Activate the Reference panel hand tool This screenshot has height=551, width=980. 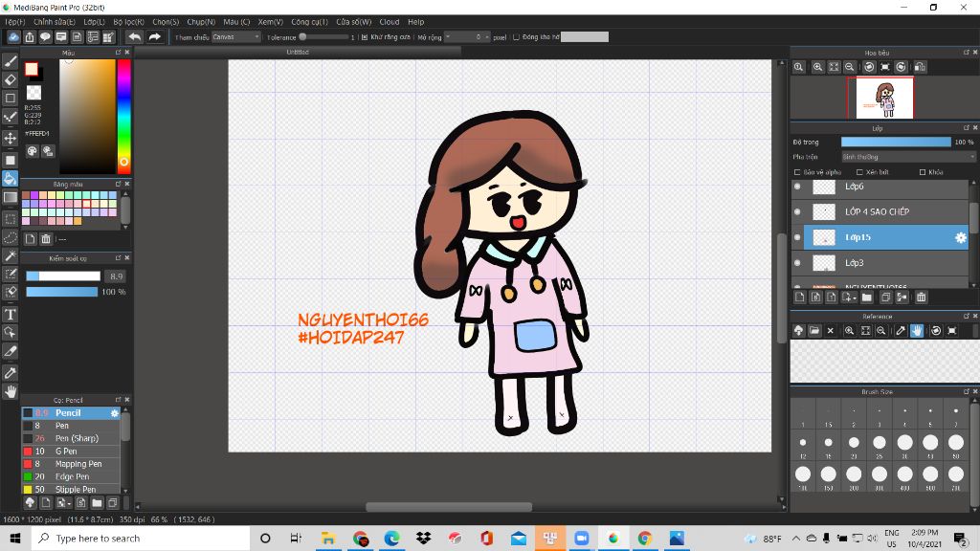(x=917, y=330)
